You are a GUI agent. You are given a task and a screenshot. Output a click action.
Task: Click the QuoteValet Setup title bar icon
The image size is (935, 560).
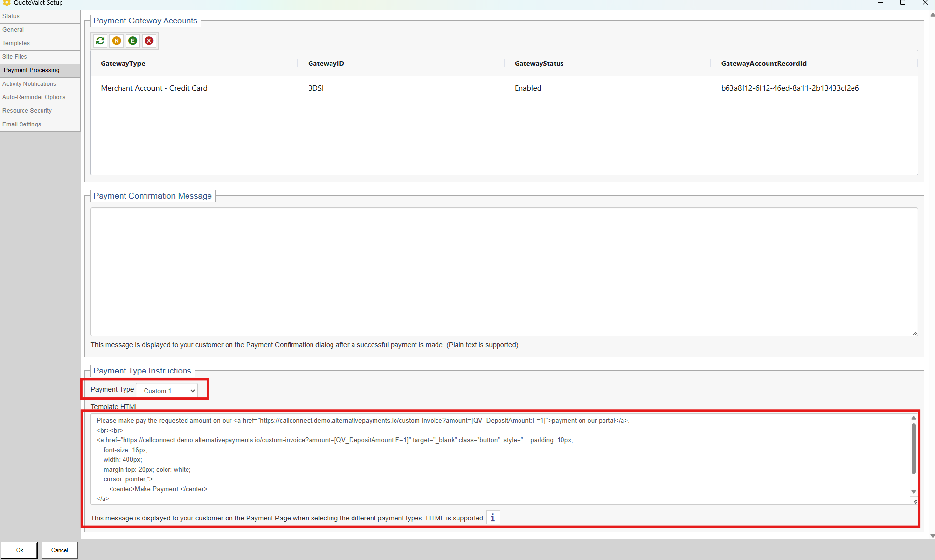point(6,3)
